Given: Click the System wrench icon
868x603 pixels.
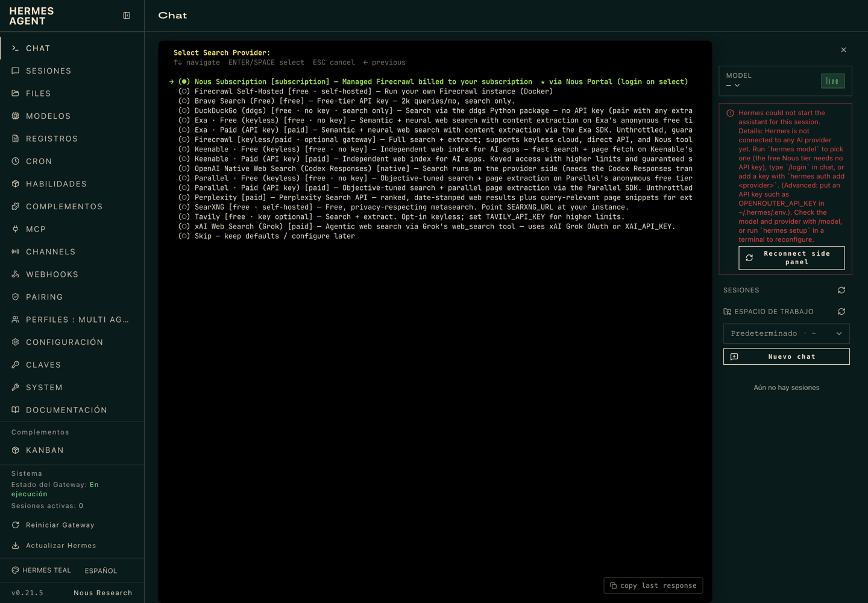Looking at the screenshot, I should click(x=16, y=388).
